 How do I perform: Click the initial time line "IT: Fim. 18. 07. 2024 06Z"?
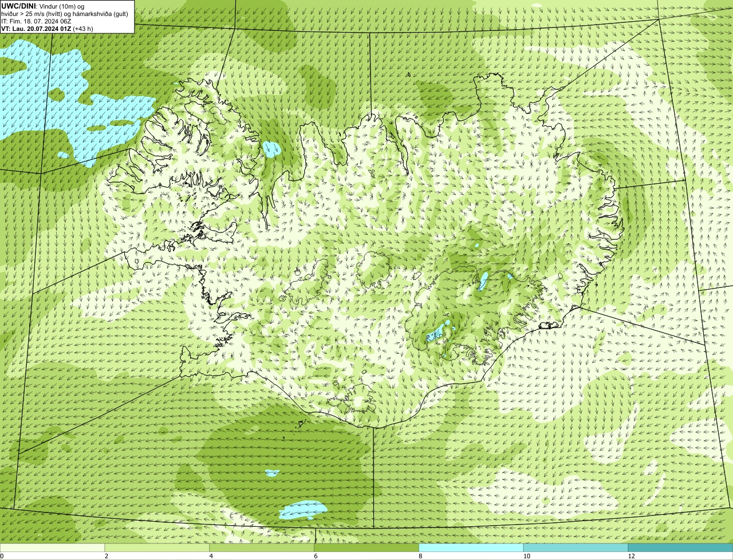click(36, 21)
